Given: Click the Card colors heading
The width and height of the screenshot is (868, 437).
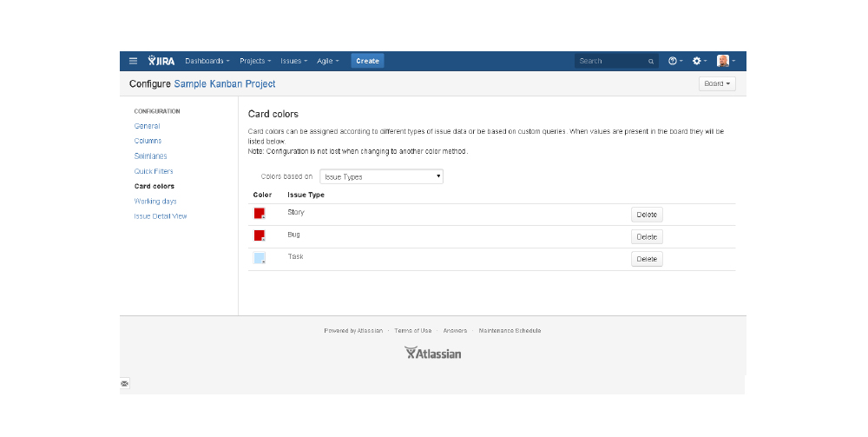Looking at the screenshot, I should tap(273, 114).
